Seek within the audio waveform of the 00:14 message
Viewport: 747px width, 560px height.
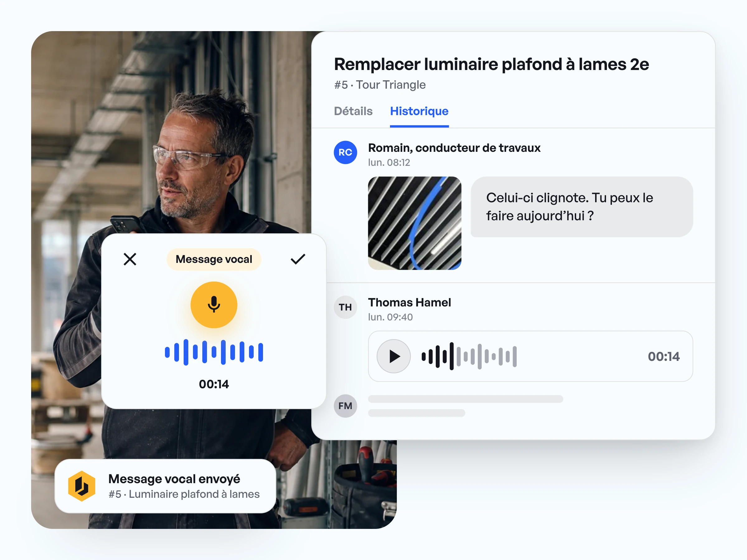(469, 356)
